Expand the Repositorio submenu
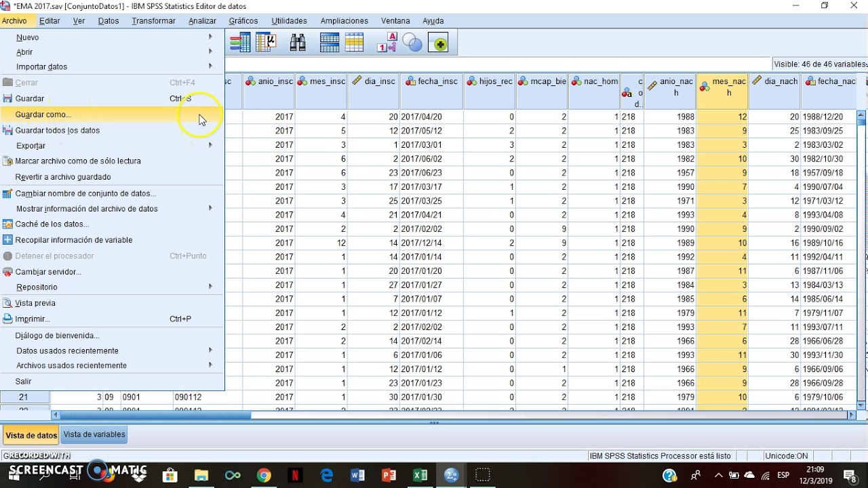Viewport: 868px width, 488px height. [x=113, y=287]
